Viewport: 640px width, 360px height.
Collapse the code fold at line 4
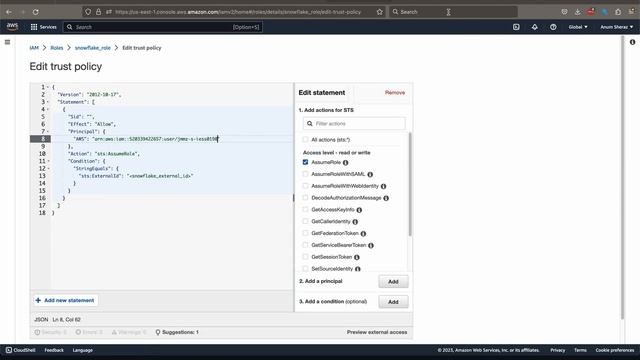[48, 109]
